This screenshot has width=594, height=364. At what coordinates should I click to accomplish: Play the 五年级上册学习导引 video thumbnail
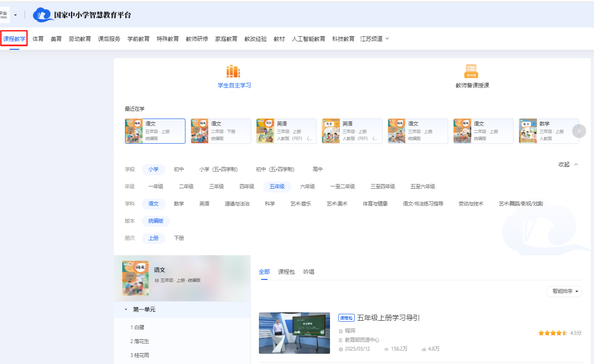pos(294,333)
